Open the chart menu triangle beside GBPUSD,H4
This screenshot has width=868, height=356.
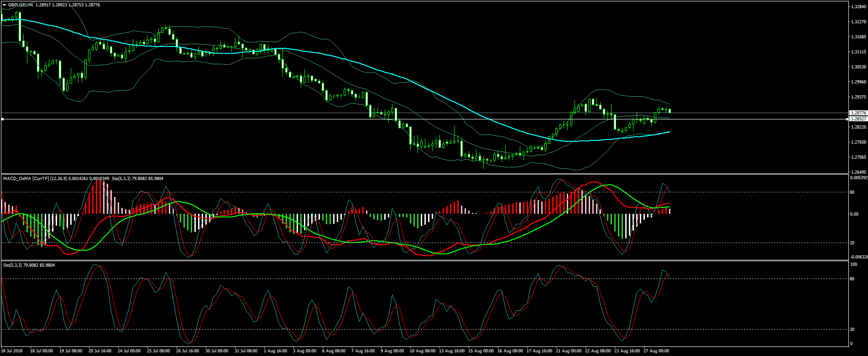(x=4, y=5)
